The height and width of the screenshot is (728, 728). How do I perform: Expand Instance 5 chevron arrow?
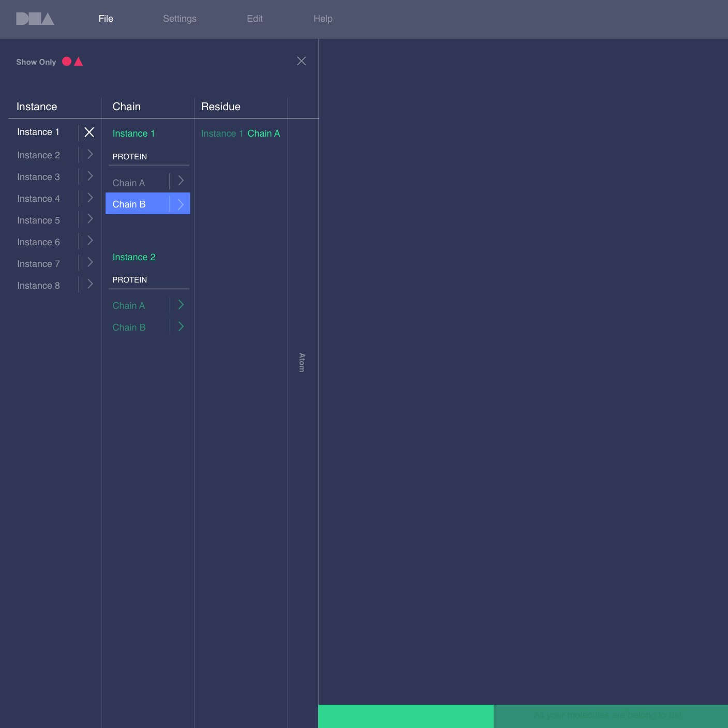pos(90,219)
